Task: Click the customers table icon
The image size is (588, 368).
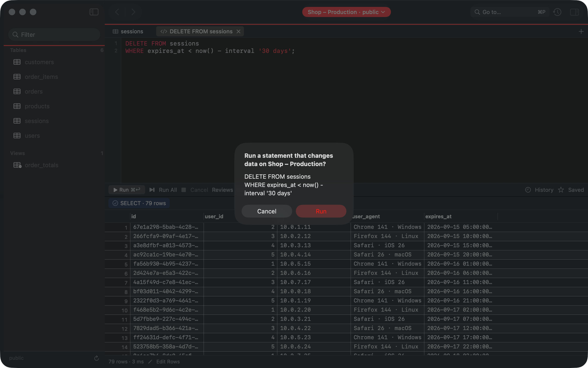Action: coord(17,62)
